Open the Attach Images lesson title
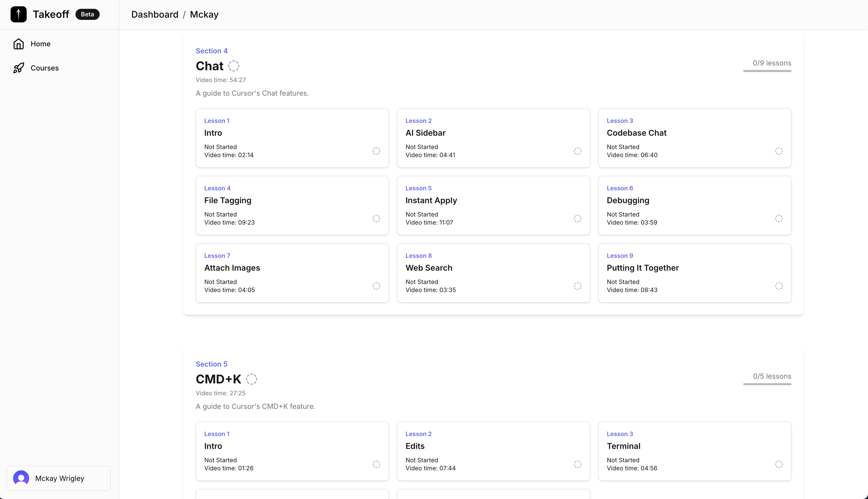The width and height of the screenshot is (868, 499). pyautogui.click(x=232, y=268)
